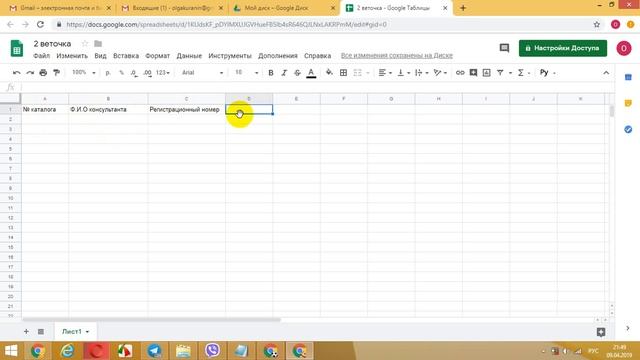Select cell 'Ф.И.О консультанта'
This screenshot has height=360, width=640.
click(x=108, y=109)
